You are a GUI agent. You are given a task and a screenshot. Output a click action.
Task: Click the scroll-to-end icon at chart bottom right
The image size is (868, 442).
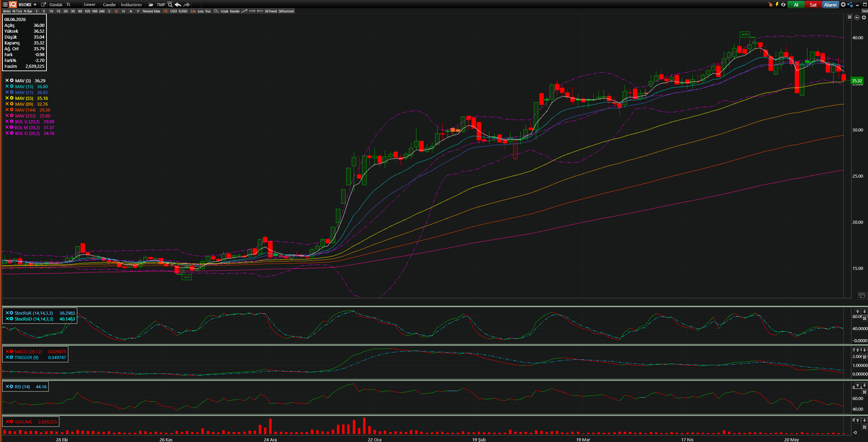pyautogui.click(x=861, y=296)
